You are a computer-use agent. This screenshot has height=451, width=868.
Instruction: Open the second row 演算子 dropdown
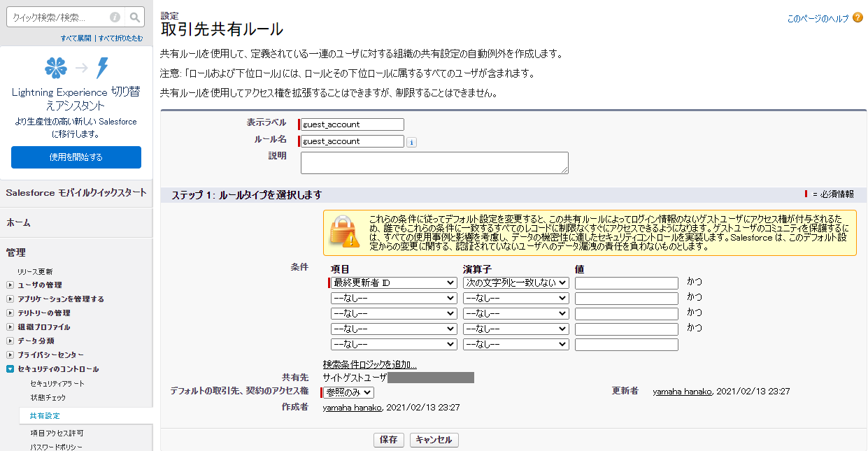coord(516,299)
